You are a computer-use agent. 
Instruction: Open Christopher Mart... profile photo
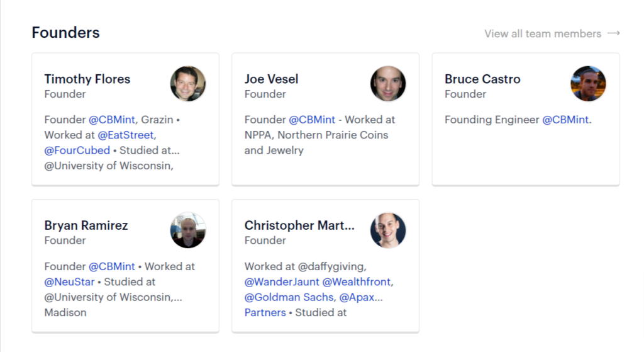coord(388,230)
